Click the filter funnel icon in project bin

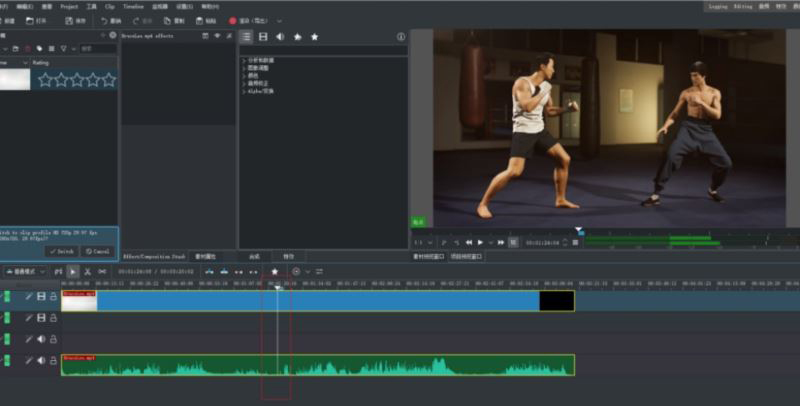point(63,49)
